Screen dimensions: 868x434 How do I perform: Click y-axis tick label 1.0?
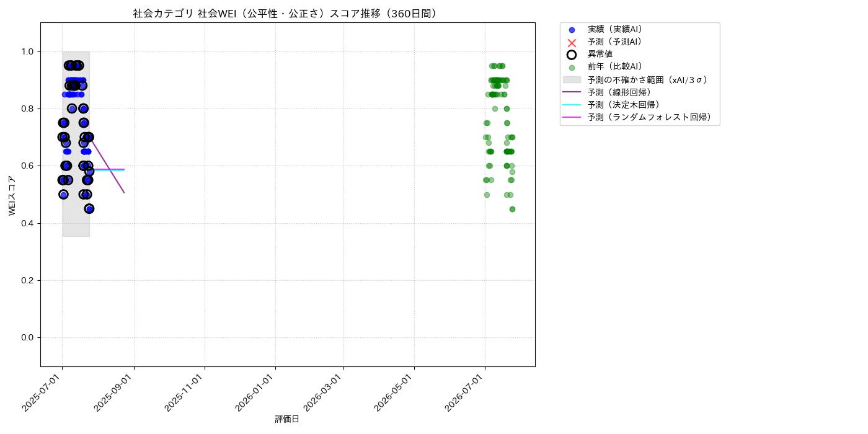[28, 51]
